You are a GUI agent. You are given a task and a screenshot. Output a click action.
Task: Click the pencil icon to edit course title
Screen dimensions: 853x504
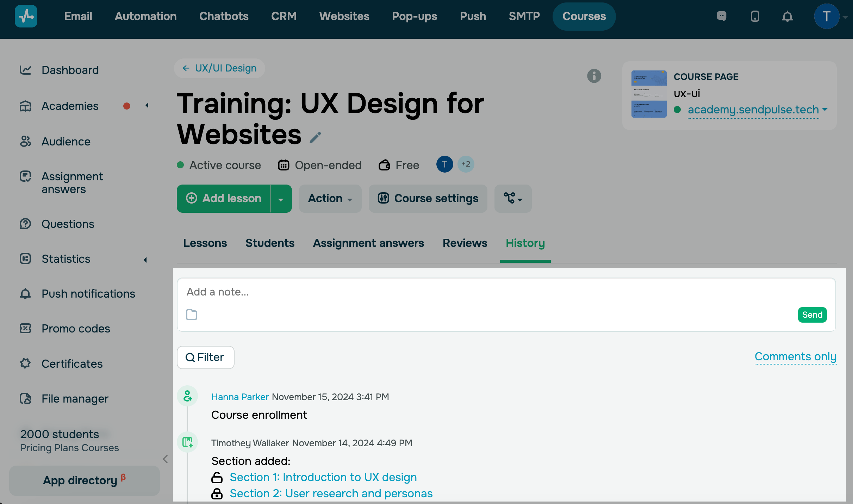315,138
